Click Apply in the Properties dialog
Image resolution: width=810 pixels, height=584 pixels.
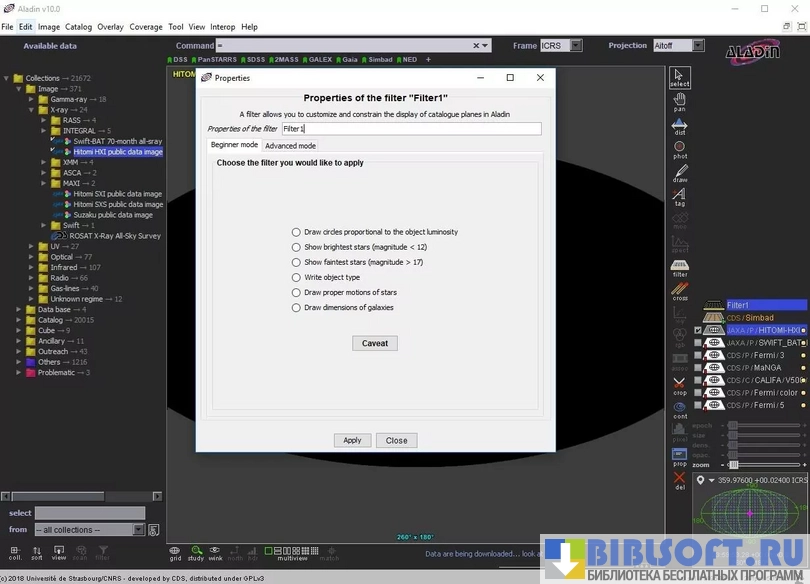[352, 440]
